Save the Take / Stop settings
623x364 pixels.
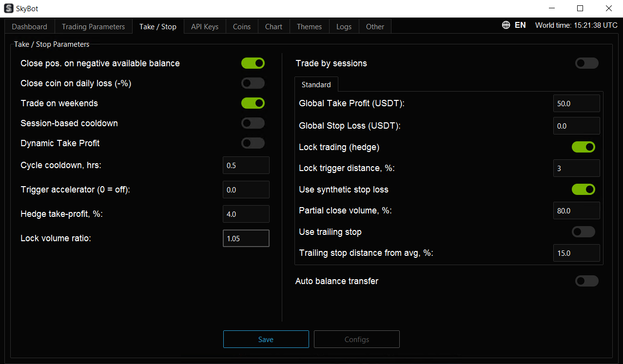pos(266,339)
